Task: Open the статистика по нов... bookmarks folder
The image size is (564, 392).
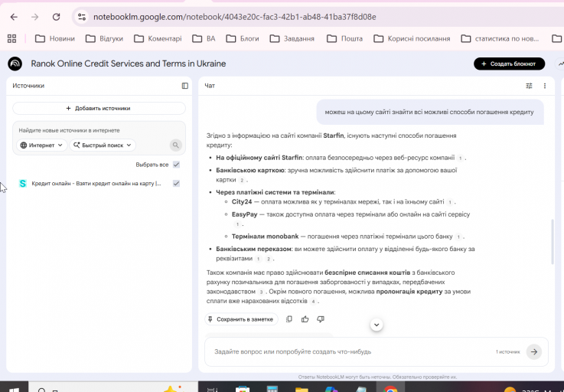Action: click(500, 38)
